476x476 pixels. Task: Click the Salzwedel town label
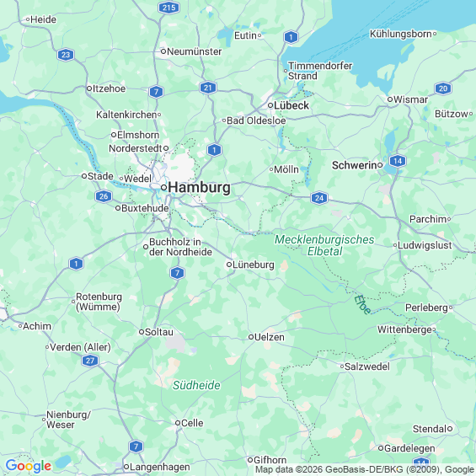coord(367,366)
